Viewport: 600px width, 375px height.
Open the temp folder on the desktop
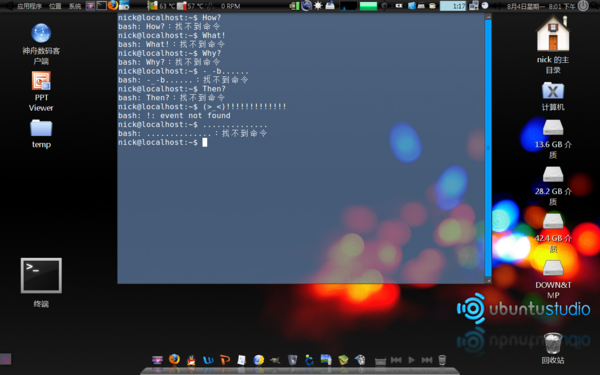coord(41,133)
